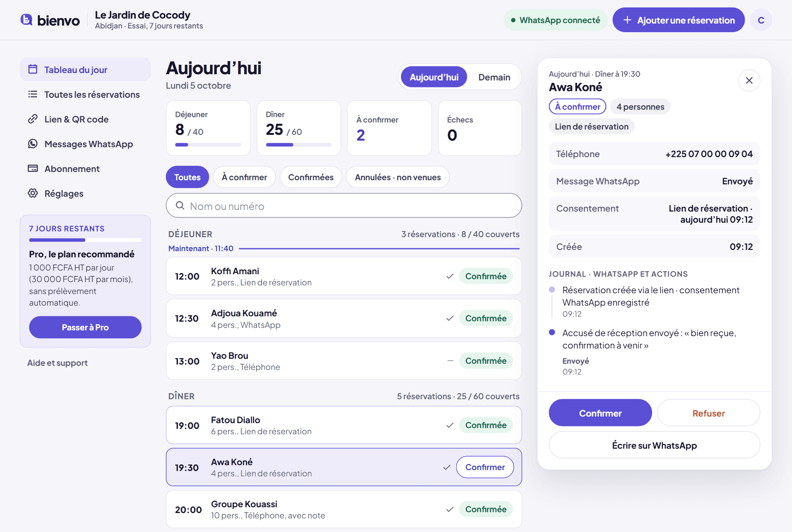Click the Réglages gear icon

coord(33,193)
